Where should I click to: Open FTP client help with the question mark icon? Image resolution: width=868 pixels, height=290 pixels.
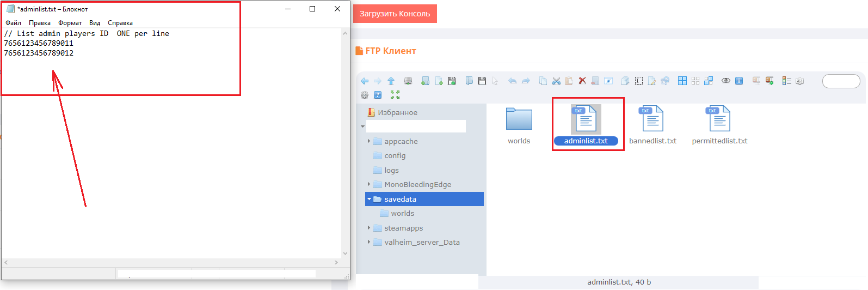tap(378, 95)
